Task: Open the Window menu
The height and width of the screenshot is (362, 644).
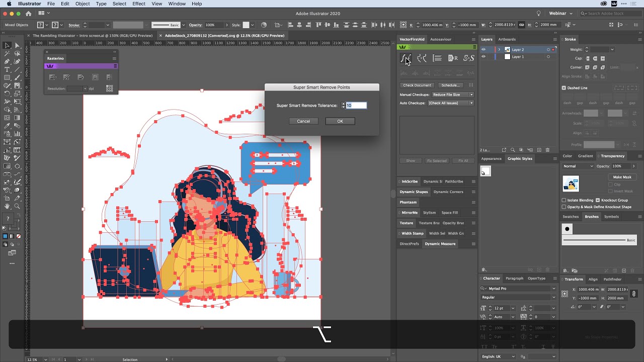Action: pyautogui.click(x=177, y=4)
